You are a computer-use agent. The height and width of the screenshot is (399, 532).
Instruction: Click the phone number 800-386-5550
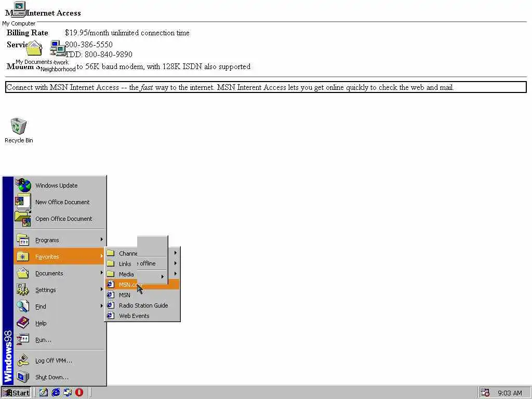click(x=88, y=45)
